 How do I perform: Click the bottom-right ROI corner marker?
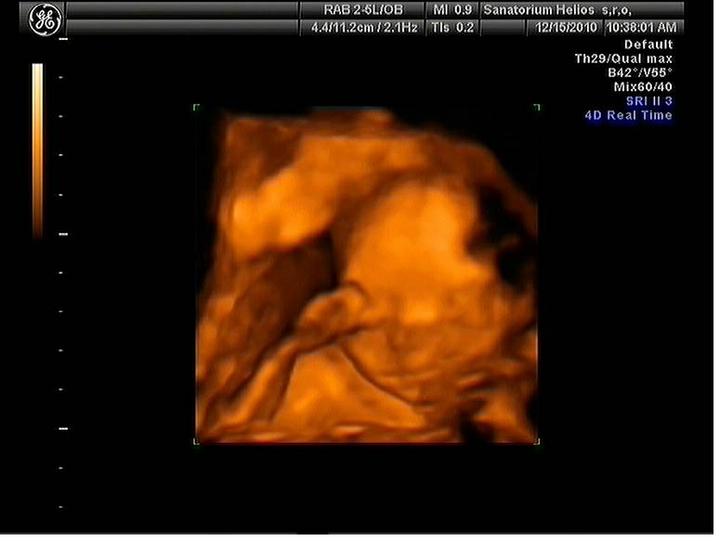pos(537,440)
